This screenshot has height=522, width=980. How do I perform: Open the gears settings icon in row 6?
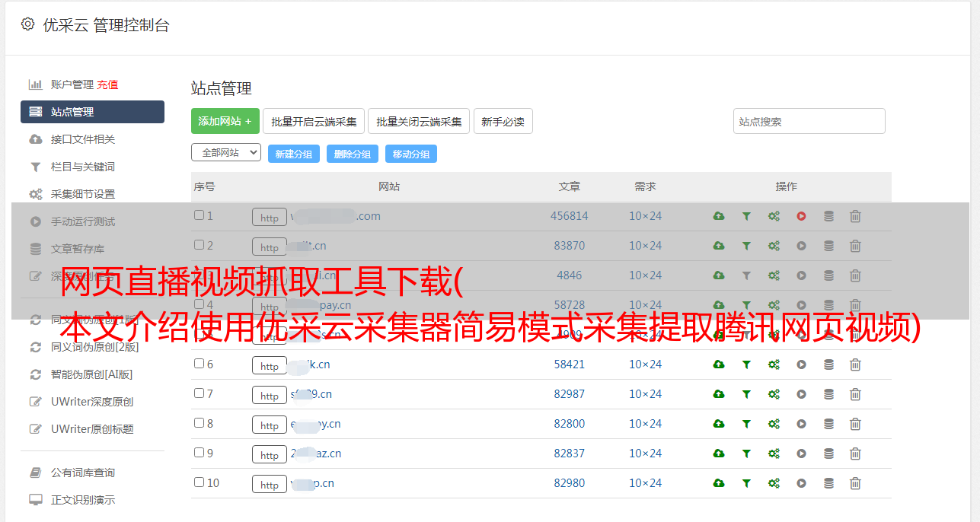[x=774, y=364]
